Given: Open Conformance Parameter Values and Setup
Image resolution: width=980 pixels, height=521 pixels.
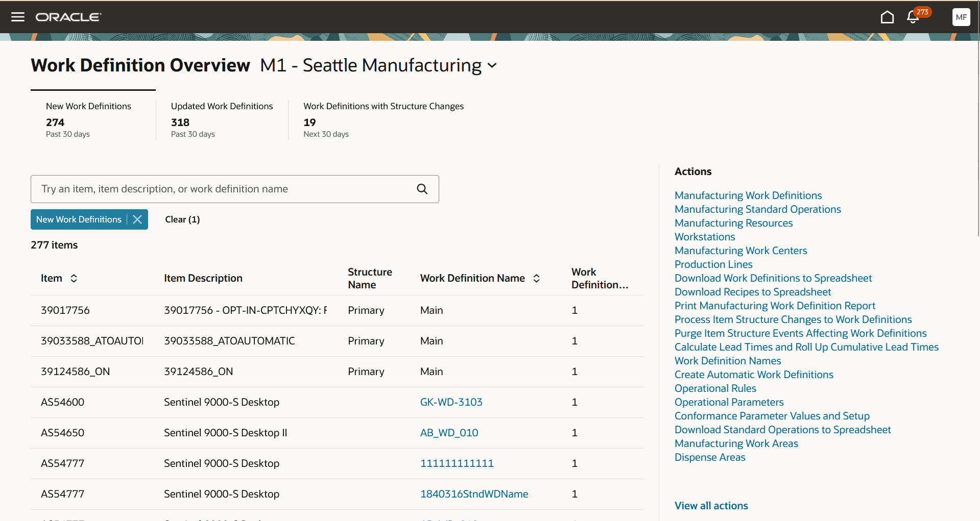Looking at the screenshot, I should (772, 416).
